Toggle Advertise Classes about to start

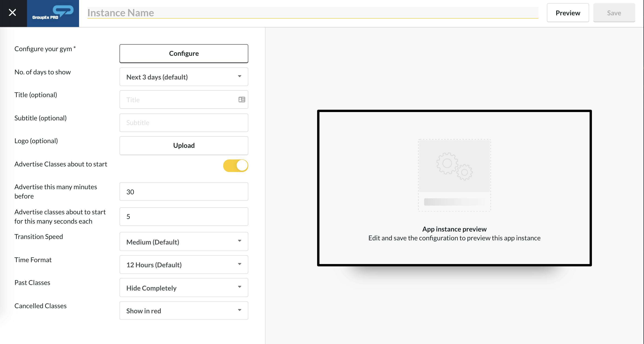(236, 165)
